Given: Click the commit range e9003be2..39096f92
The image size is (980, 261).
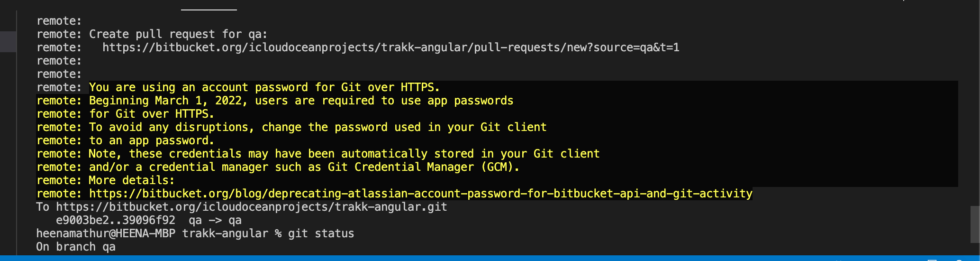Looking at the screenshot, I should point(115,220).
